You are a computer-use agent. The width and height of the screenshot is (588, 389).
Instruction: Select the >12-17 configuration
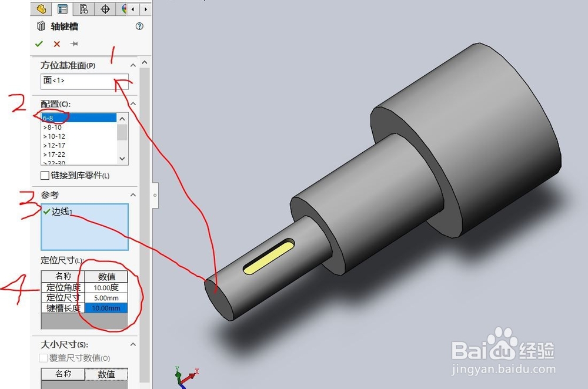(x=79, y=145)
